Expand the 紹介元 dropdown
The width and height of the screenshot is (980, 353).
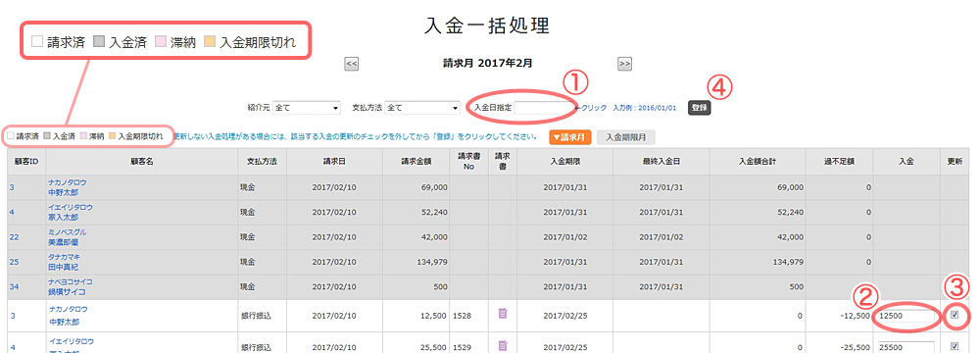[306, 108]
